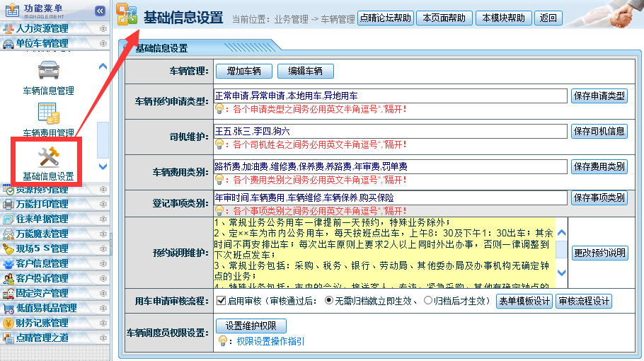644x361 pixels.
Task: Click the 现场5S管理 broom icon
Action: [8, 248]
